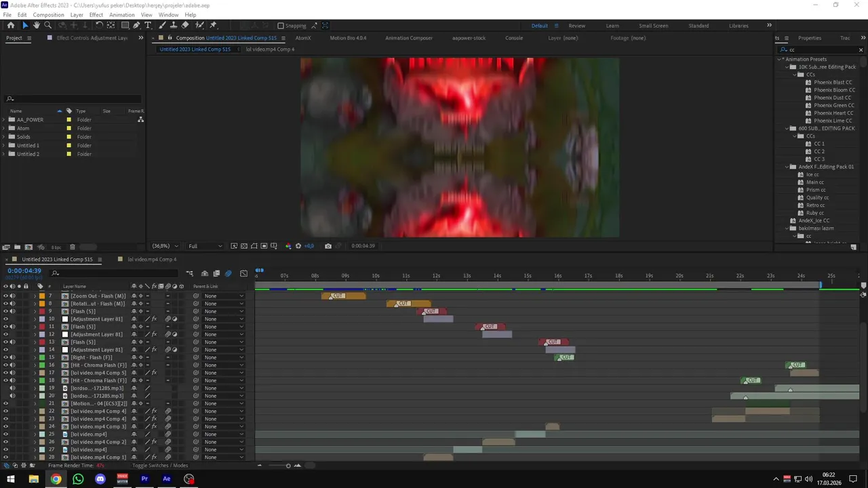Take a snapshot with camera icon
The height and width of the screenshot is (488, 868).
point(328,246)
